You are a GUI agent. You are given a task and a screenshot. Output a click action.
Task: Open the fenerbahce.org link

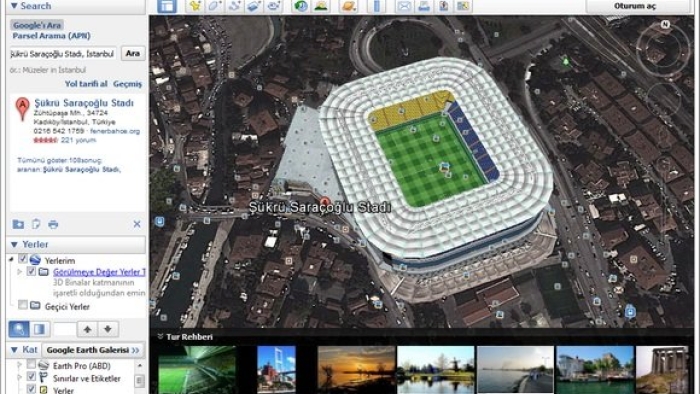tap(115, 131)
